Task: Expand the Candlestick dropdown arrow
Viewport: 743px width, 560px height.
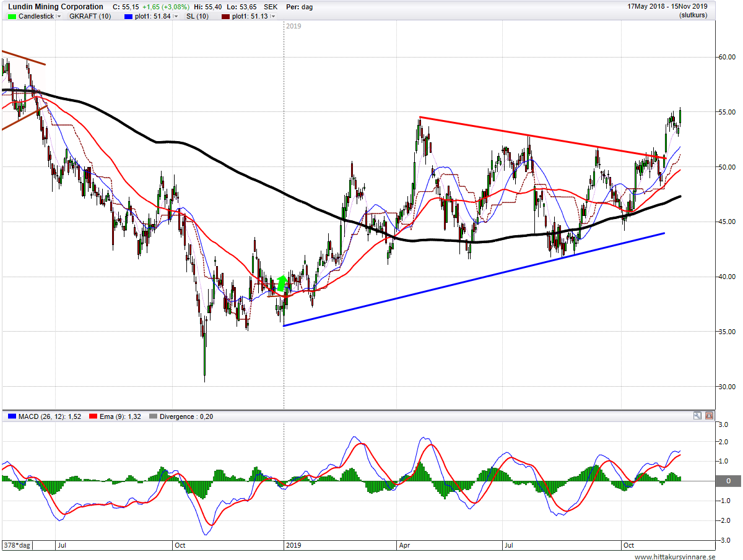Action: [59, 16]
